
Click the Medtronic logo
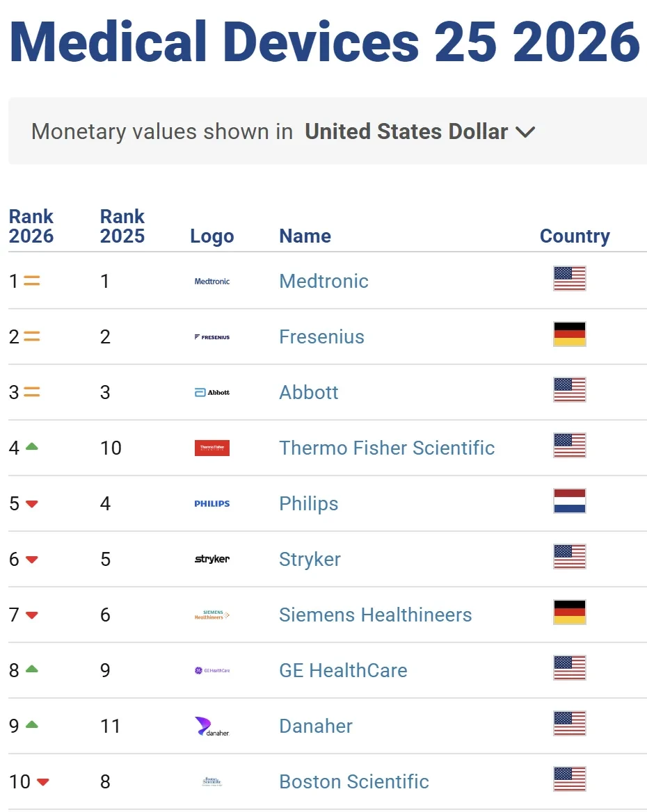click(212, 281)
